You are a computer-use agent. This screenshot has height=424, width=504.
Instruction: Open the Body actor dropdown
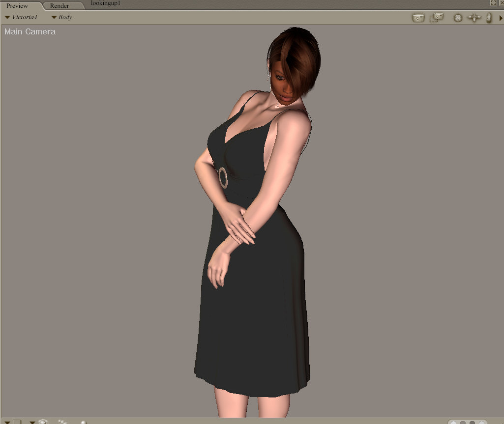[62, 17]
